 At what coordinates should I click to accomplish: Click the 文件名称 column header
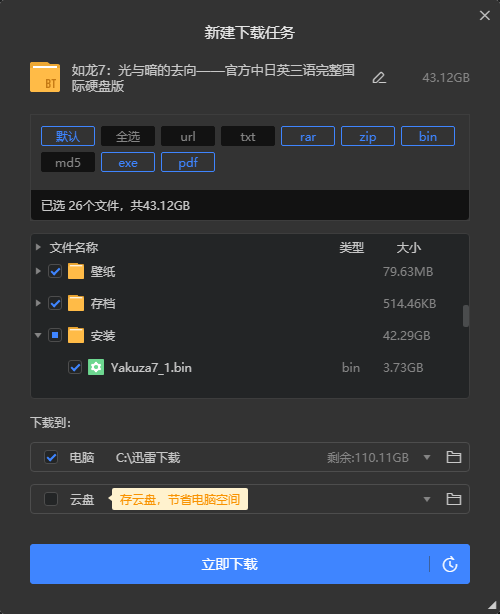pyautogui.click(x=74, y=247)
